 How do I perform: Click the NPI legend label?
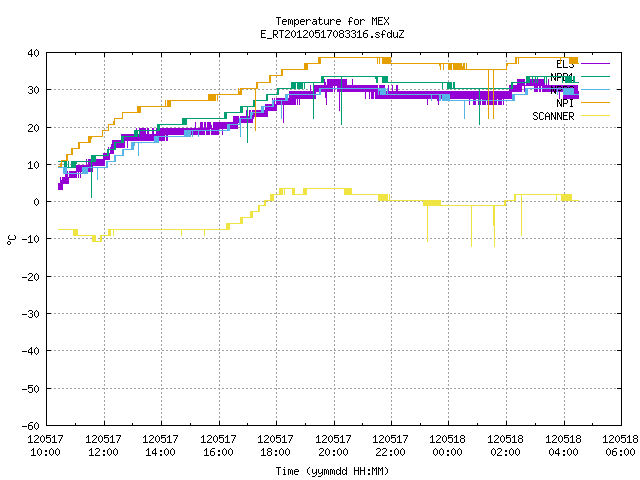pyautogui.click(x=565, y=103)
